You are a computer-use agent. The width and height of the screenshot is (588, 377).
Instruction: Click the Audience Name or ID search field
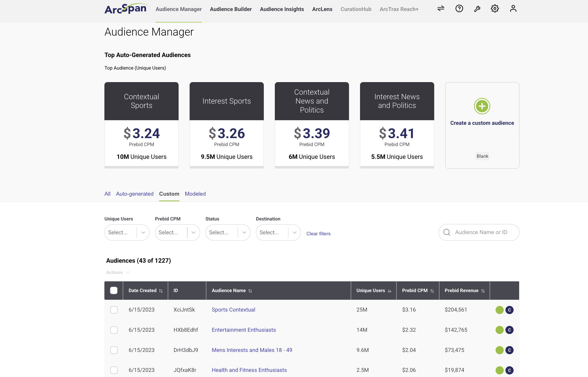tap(479, 232)
